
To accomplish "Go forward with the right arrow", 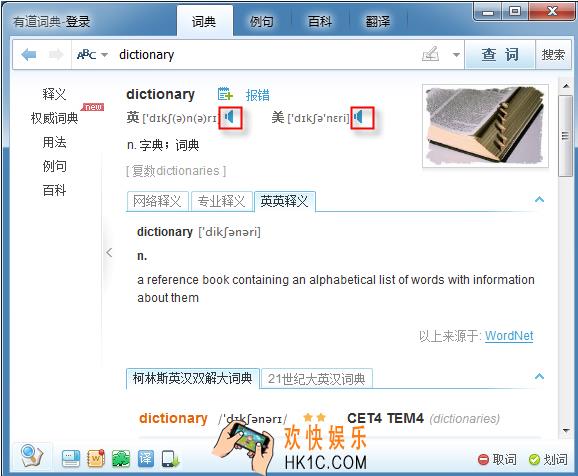I will click(x=56, y=55).
